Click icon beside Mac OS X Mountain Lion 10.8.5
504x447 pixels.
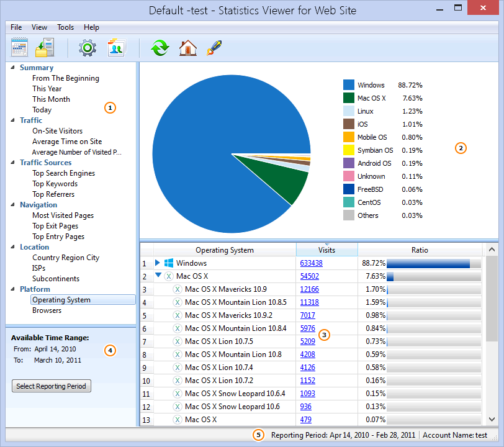[x=177, y=302]
